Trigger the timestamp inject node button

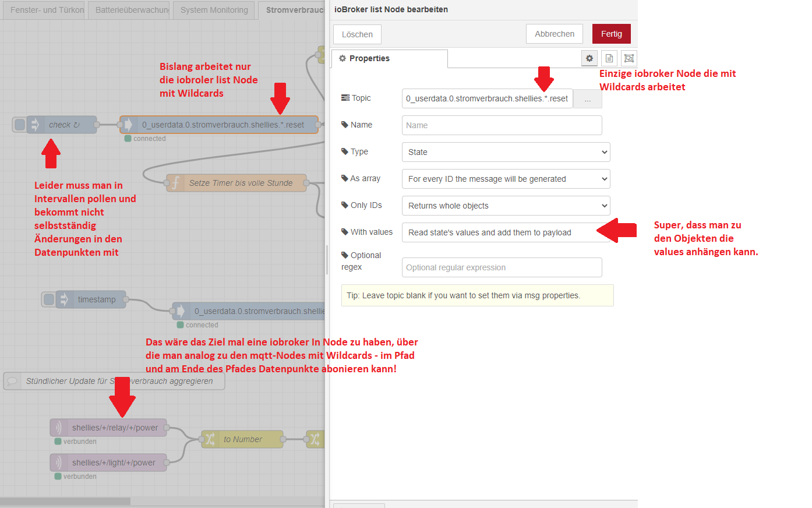49,299
